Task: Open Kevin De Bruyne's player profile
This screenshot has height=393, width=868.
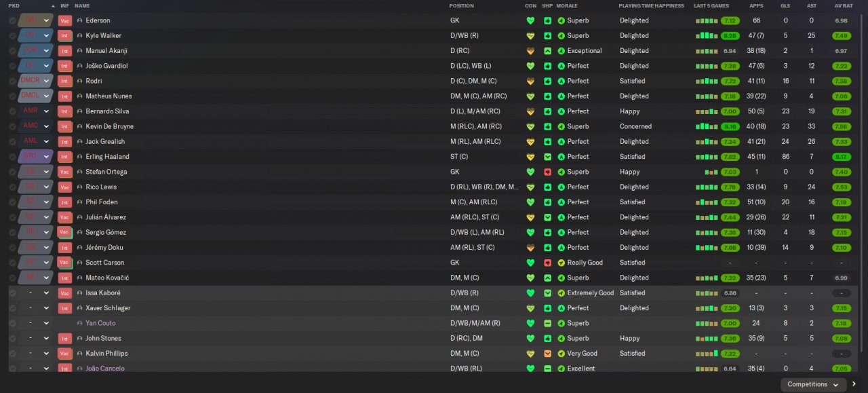Action: click(109, 126)
